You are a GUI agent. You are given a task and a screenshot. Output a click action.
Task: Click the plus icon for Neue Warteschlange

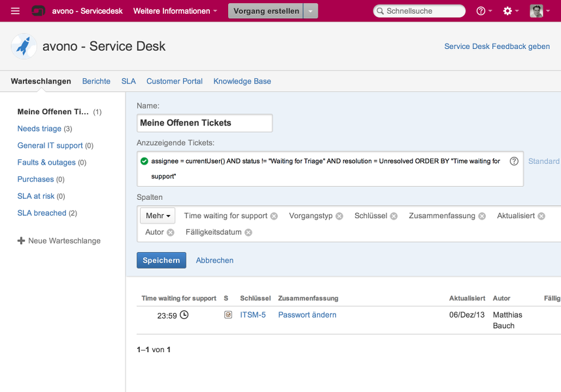point(21,241)
